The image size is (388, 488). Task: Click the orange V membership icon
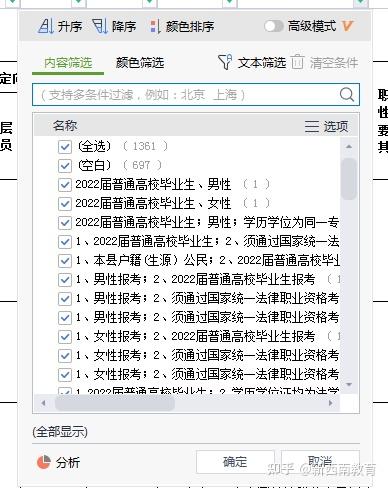(347, 26)
